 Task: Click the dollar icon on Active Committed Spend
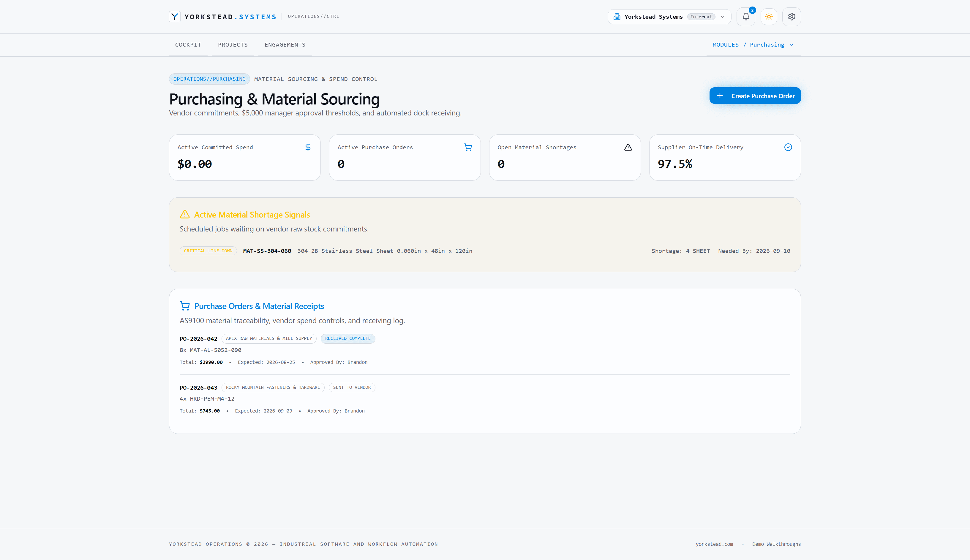[308, 147]
